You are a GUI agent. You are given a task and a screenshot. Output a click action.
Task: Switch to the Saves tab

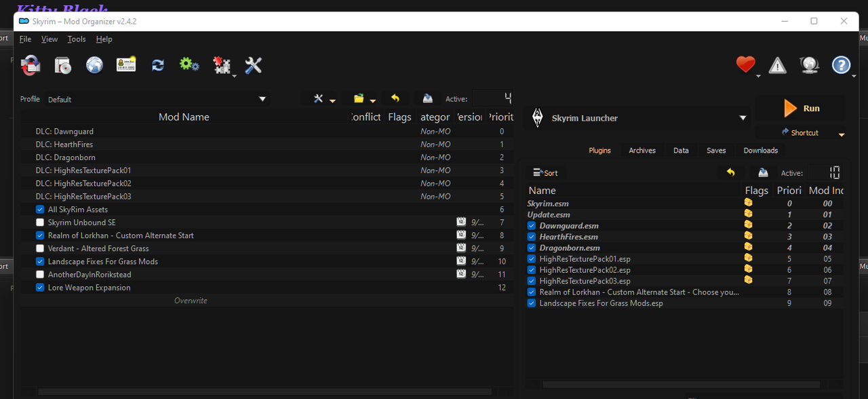[716, 150]
